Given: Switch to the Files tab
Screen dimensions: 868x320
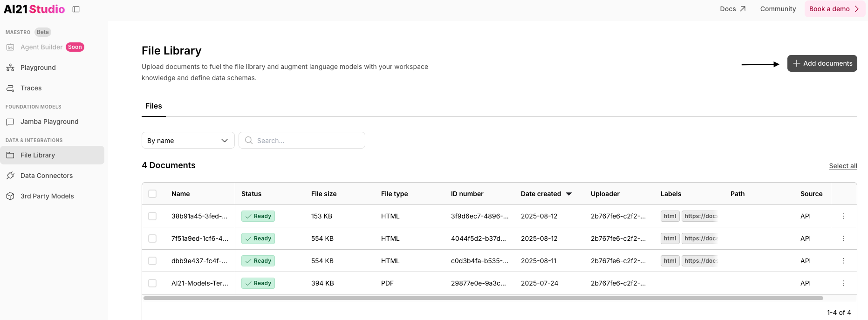Looking at the screenshot, I should 154,106.
